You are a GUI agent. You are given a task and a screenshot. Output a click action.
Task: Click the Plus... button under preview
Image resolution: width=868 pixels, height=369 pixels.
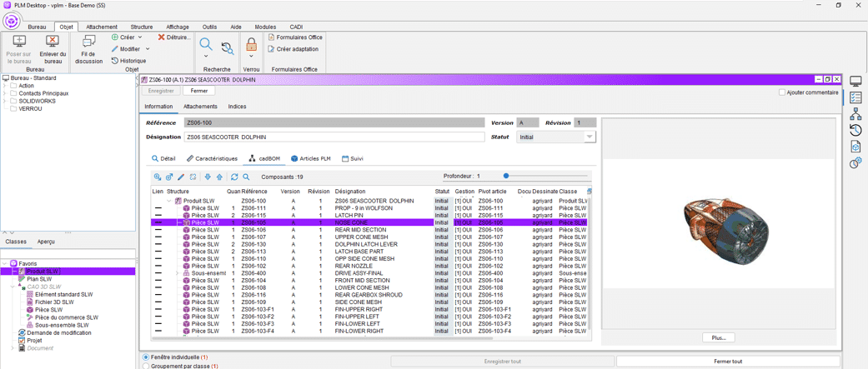[718, 337]
